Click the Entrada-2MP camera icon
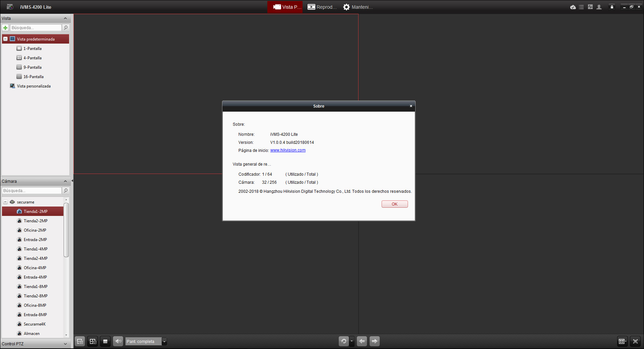This screenshot has height=349, width=644. (x=19, y=240)
